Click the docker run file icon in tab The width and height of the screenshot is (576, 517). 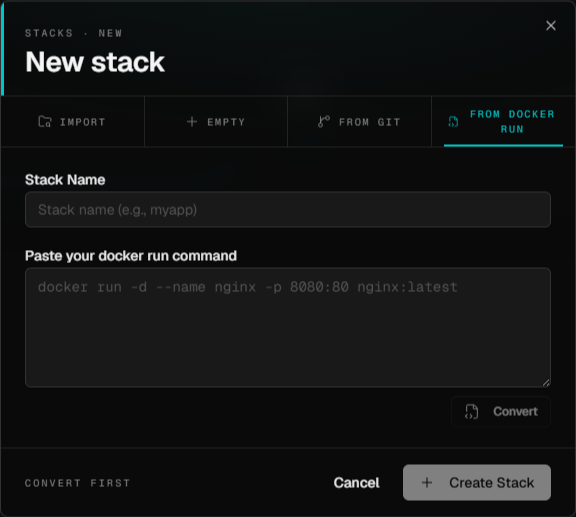453,122
